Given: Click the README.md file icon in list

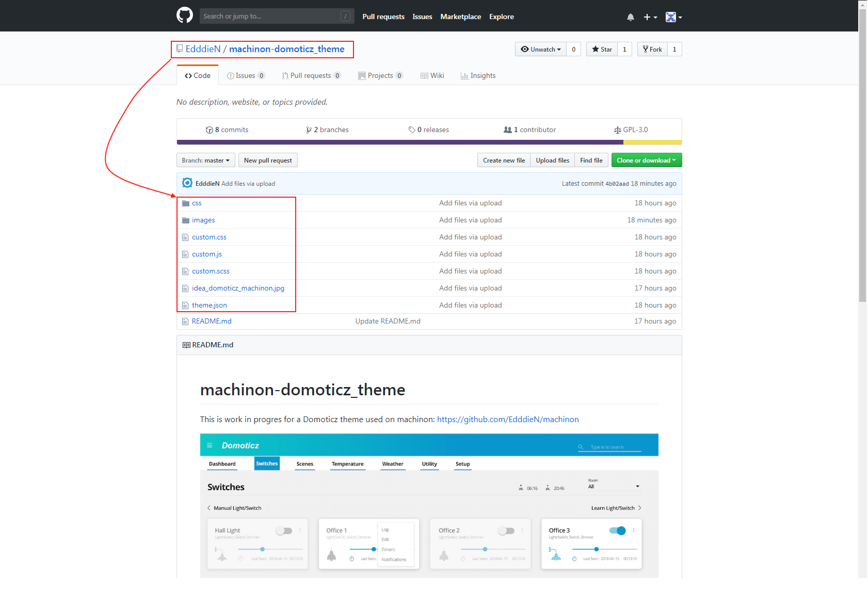Looking at the screenshot, I should (185, 321).
